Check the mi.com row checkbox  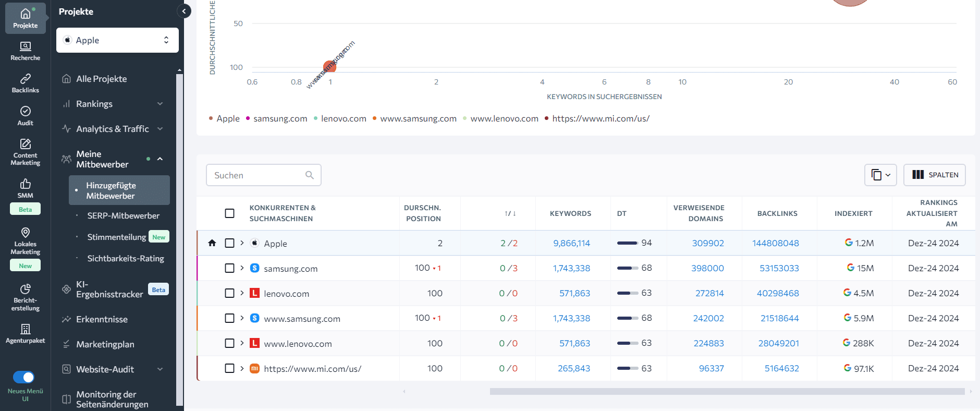pyautogui.click(x=229, y=368)
